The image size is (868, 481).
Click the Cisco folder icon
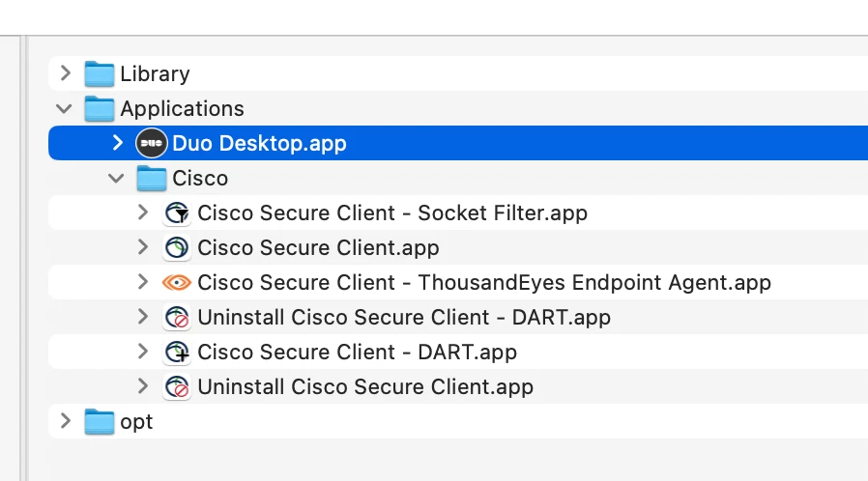click(151, 178)
